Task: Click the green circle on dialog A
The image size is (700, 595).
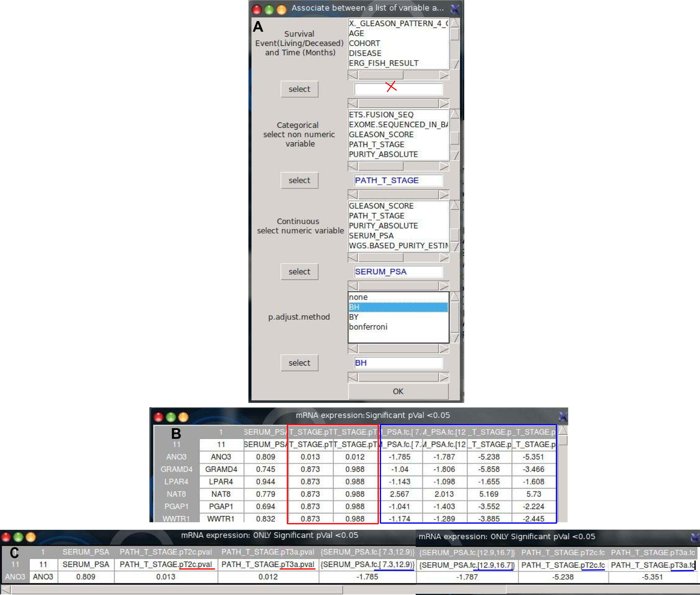Action: (269, 9)
